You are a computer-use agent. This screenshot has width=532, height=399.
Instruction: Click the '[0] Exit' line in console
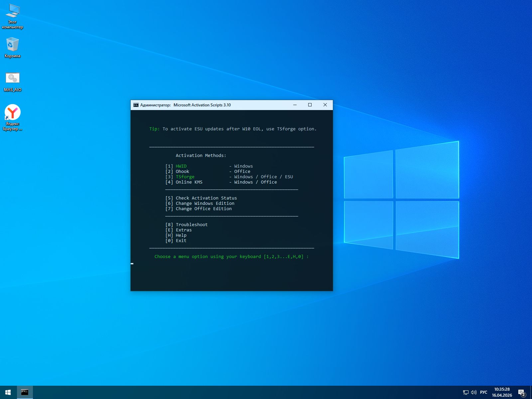tap(176, 241)
